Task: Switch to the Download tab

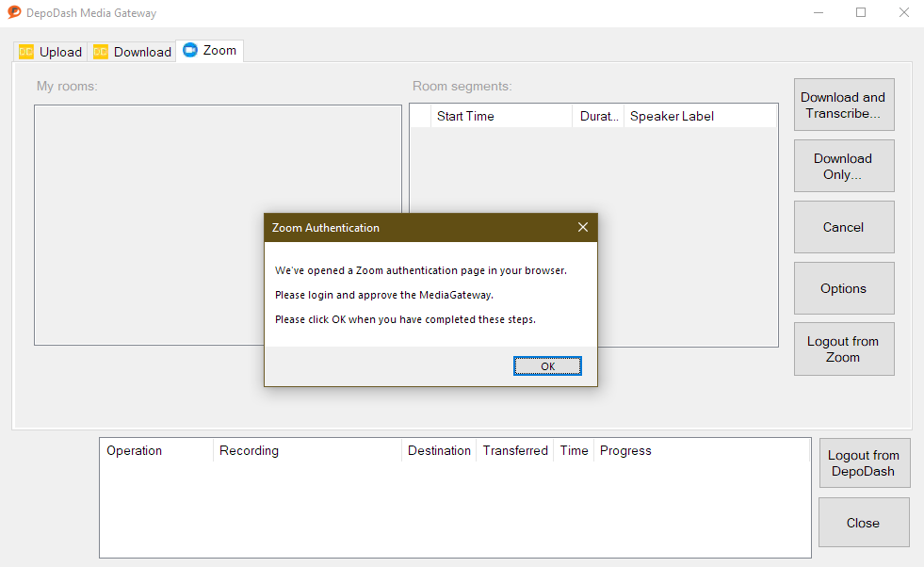Action: tap(132, 52)
